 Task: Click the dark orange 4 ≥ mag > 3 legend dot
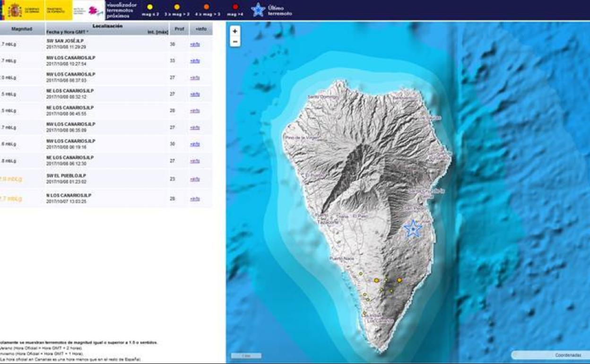207,7
